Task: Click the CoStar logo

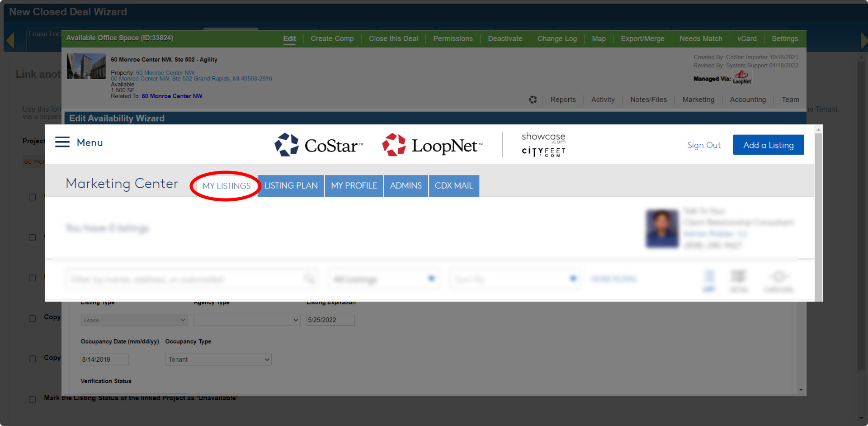Action: click(319, 145)
